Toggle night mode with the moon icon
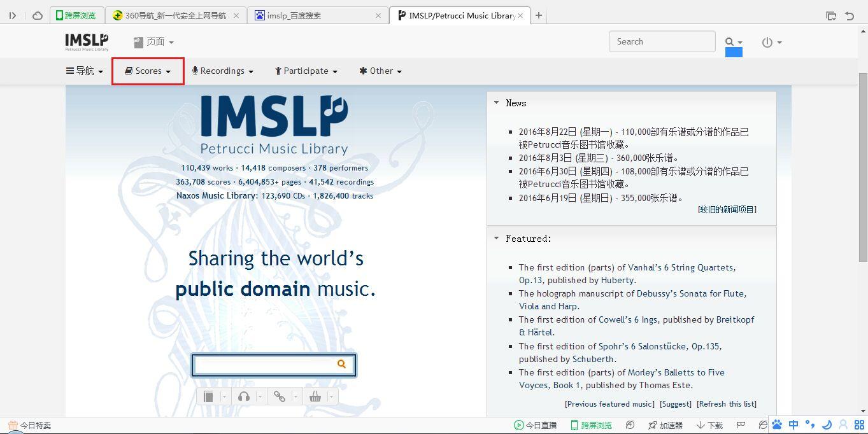The width and height of the screenshot is (868, 434). click(x=827, y=424)
